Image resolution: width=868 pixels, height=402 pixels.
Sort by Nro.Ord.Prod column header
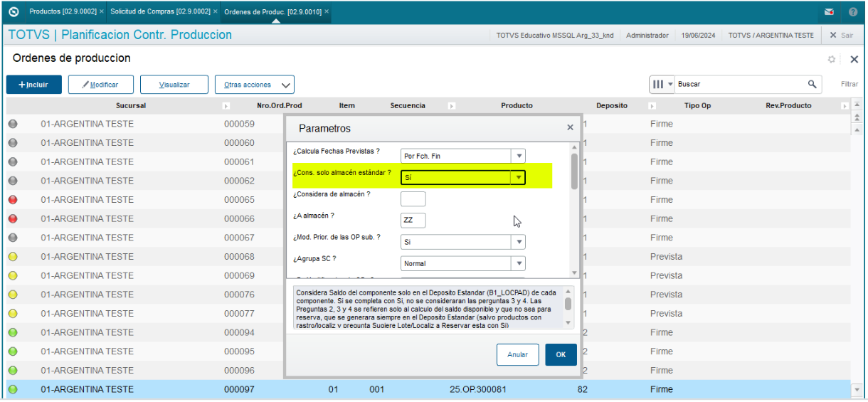[279, 105]
